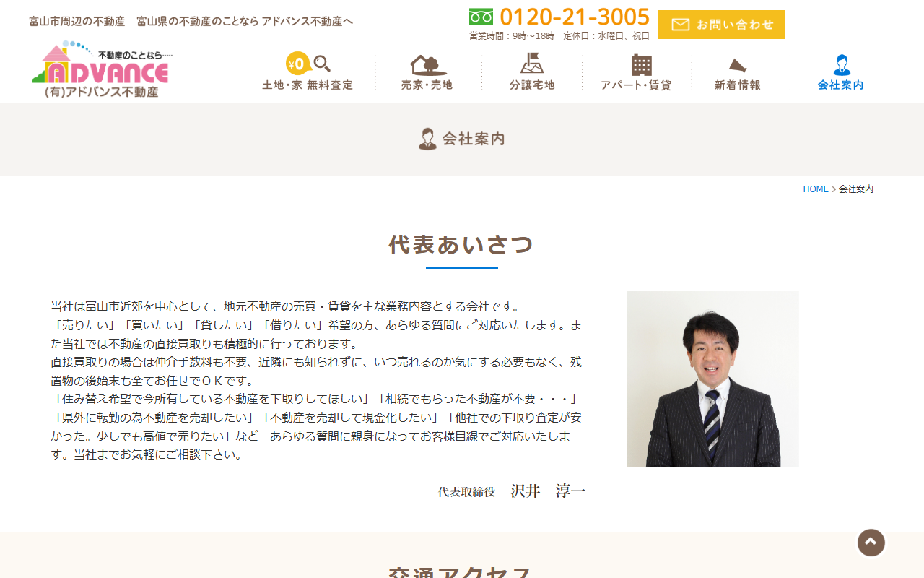Click the scroll-to-top arrow button

click(x=871, y=543)
